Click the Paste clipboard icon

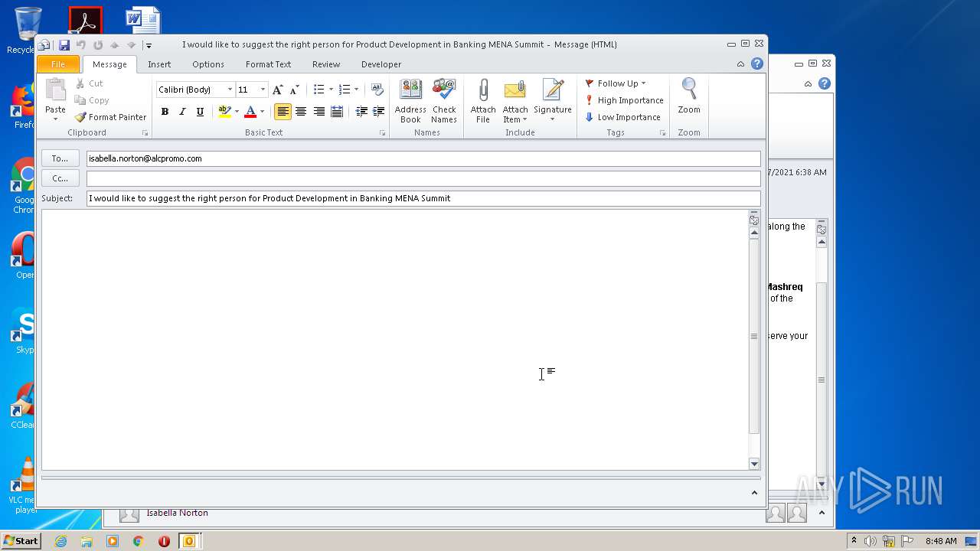(55, 91)
